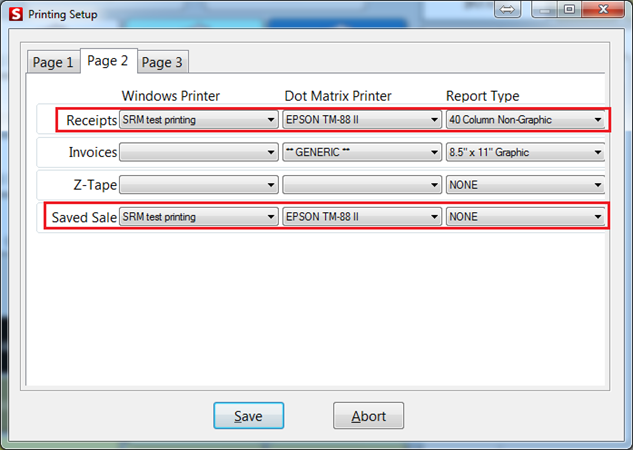Open Saved Sale Windows Printer dropdown
The height and width of the screenshot is (450, 633).
tap(198, 217)
